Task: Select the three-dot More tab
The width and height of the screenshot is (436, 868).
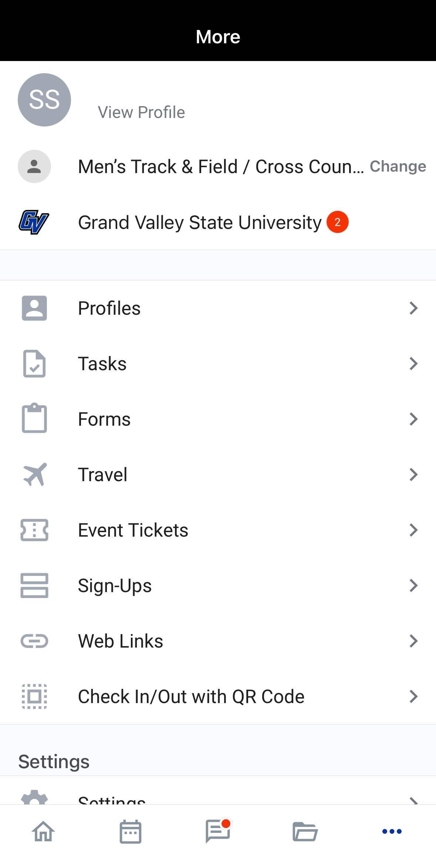Action: 392,831
